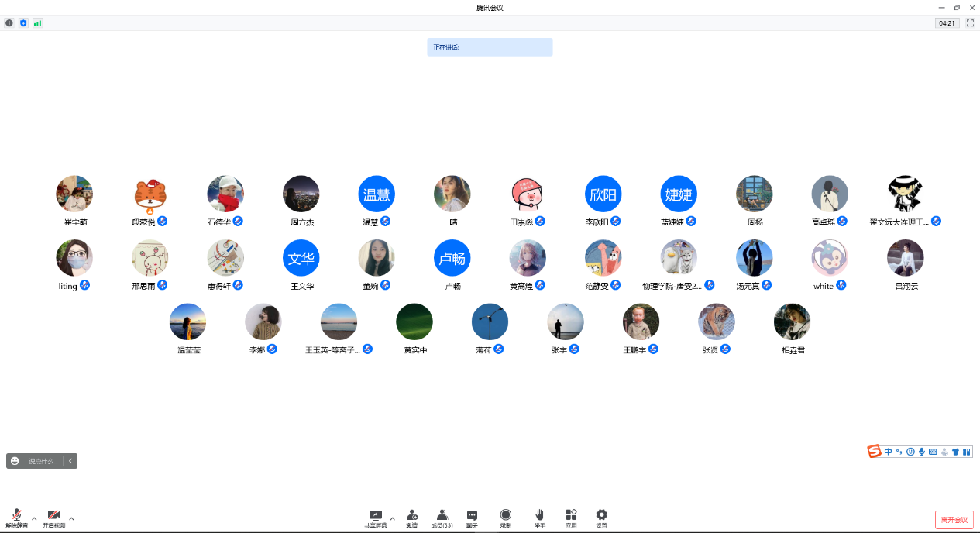Image resolution: width=980 pixels, height=533 pixels.
Task: Expand video options arrow beside camera
Action: pos(71,518)
